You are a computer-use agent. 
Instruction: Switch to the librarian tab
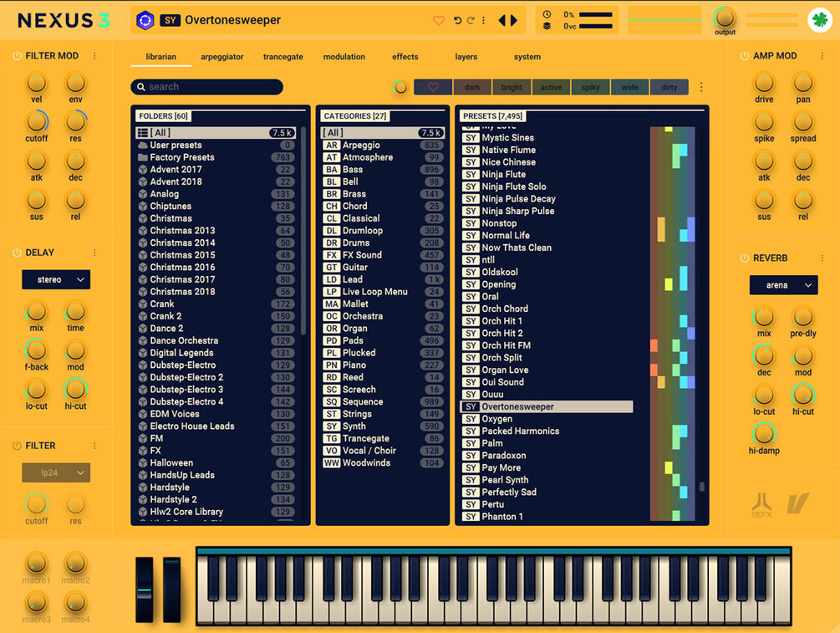point(160,57)
